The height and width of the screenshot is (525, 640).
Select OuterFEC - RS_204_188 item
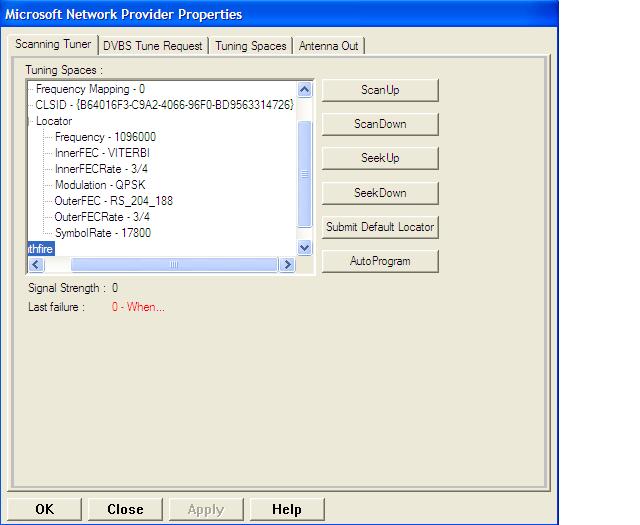[x=113, y=200]
